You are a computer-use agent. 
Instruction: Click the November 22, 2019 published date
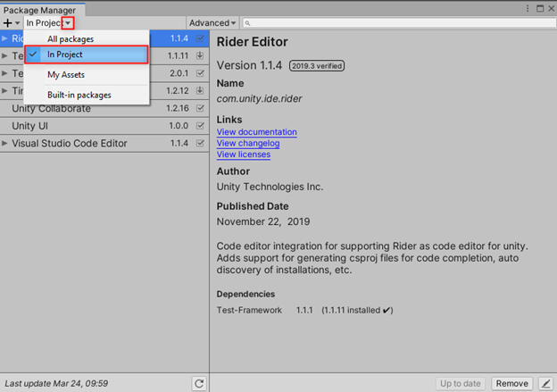click(263, 221)
